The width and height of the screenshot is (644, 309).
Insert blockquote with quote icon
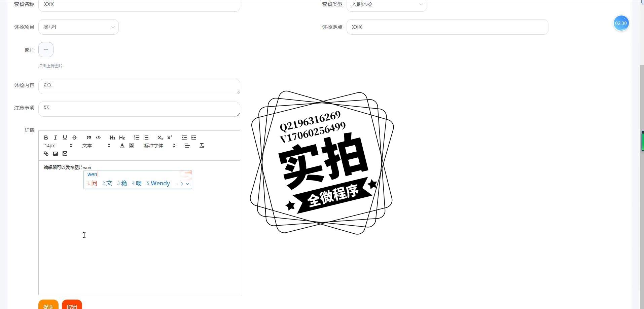[x=89, y=138]
